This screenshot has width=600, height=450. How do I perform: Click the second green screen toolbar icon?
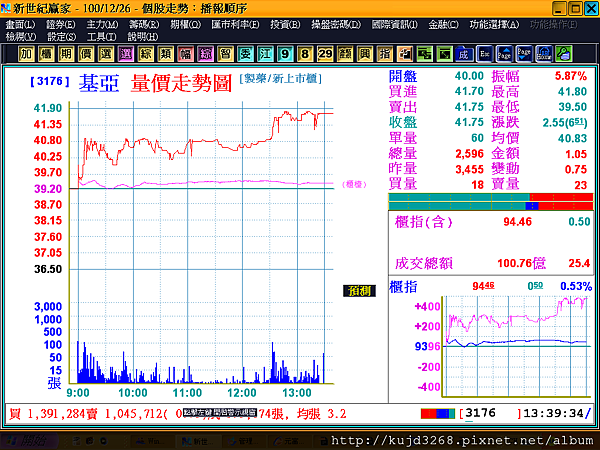click(x=444, y=54)
